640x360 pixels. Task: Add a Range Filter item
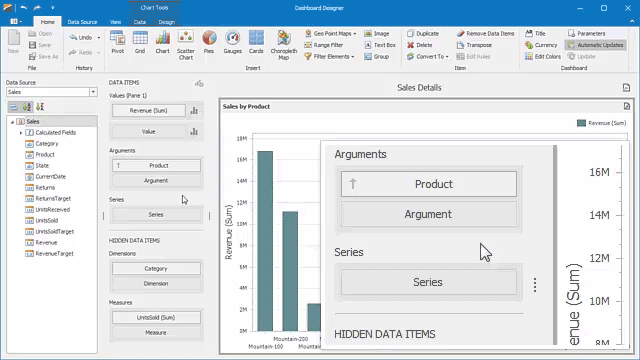coord(324,45)
